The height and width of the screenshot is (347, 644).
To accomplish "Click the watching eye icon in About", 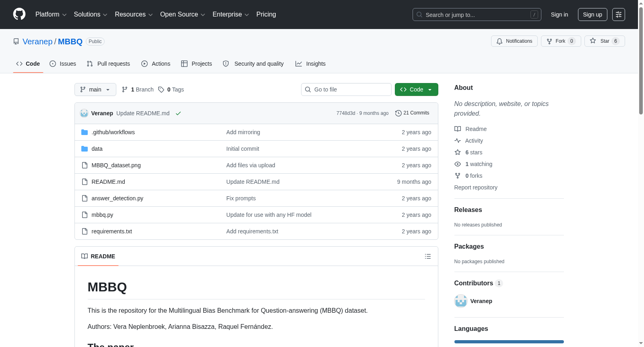I will click(458, 164).
